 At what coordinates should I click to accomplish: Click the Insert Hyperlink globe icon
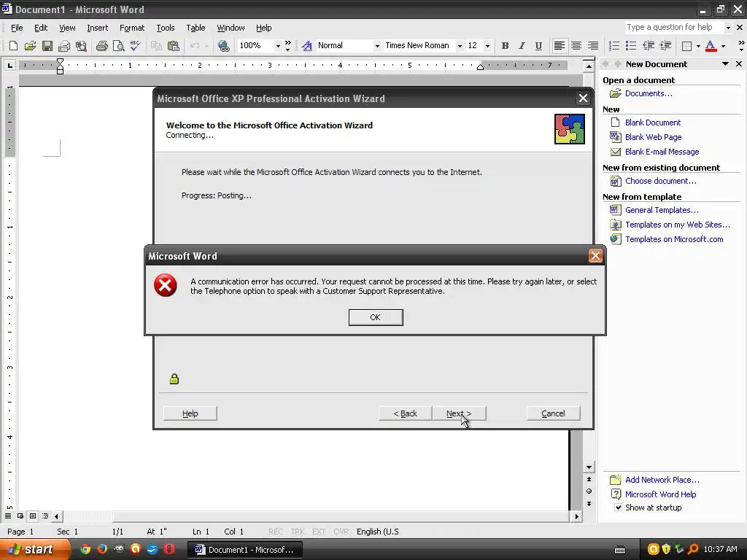point(223,46)
